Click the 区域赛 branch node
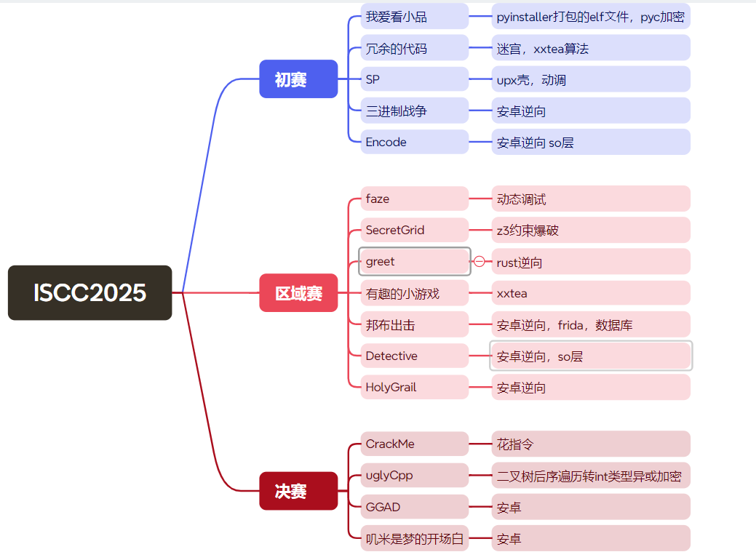 point(298,292)
